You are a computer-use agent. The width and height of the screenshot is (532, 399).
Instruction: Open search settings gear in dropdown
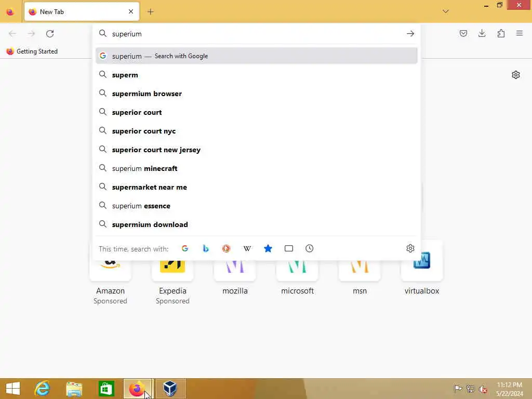410,248
